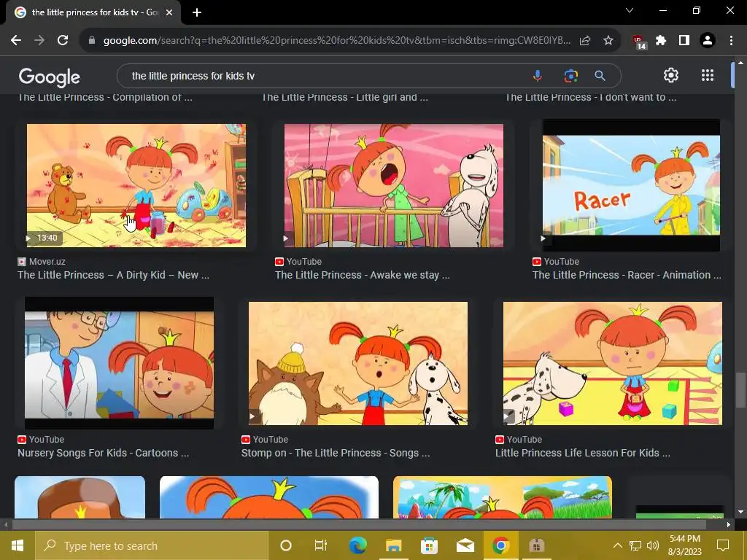The image size is (747, 560).
Task: Open Mail app from taskbar
Action: pos(465,545)
